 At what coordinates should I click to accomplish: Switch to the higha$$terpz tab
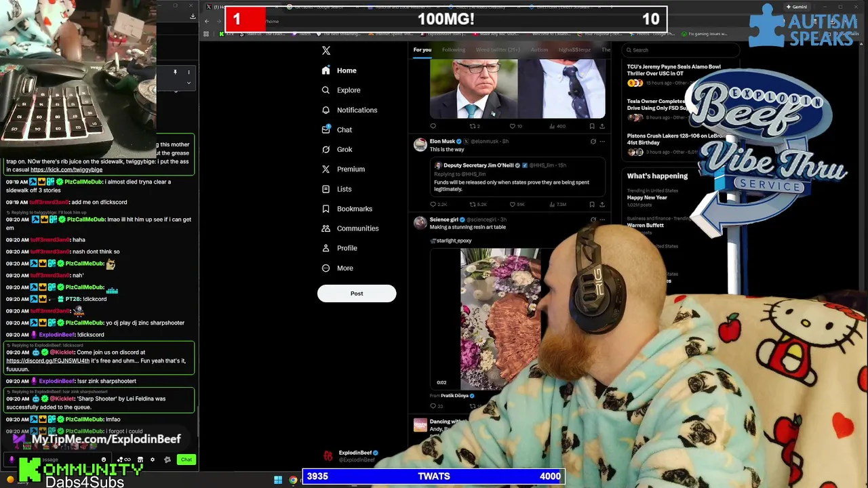coord(574,49)
